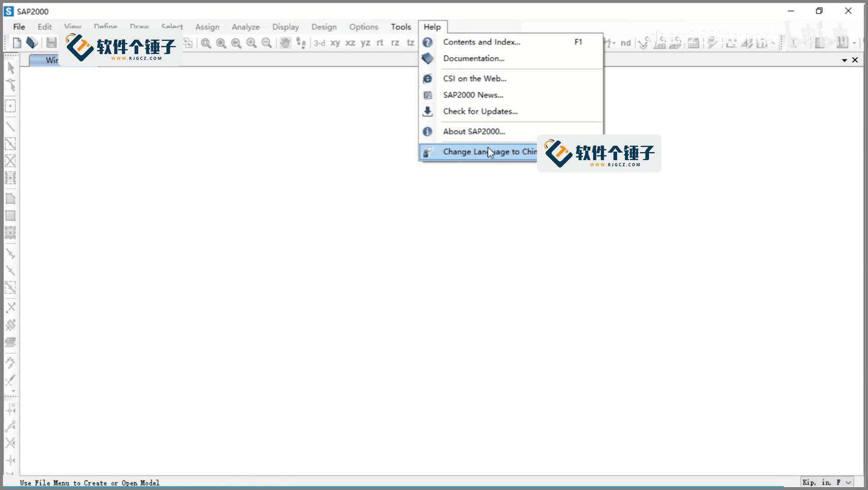Open the Edit menu

point(45,27)
